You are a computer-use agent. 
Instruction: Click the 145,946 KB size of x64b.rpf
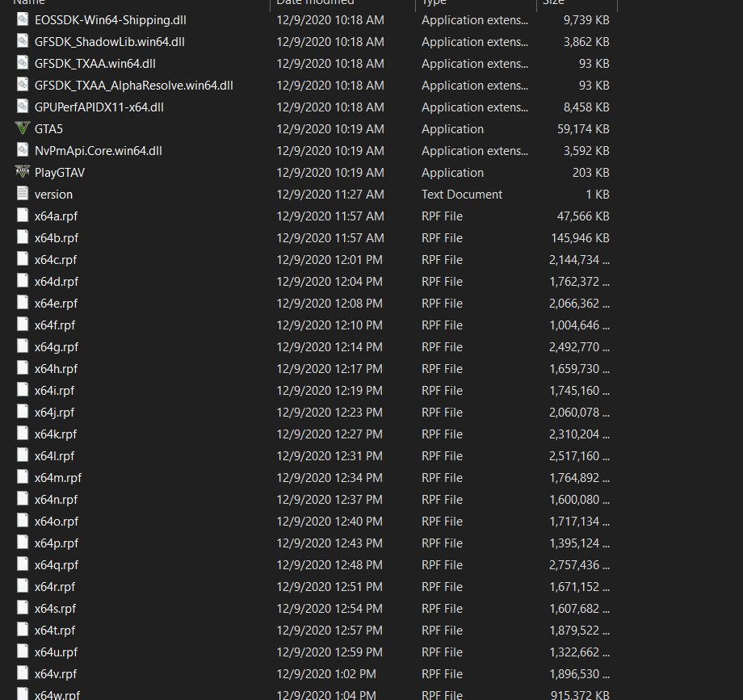tap(581, 238)
